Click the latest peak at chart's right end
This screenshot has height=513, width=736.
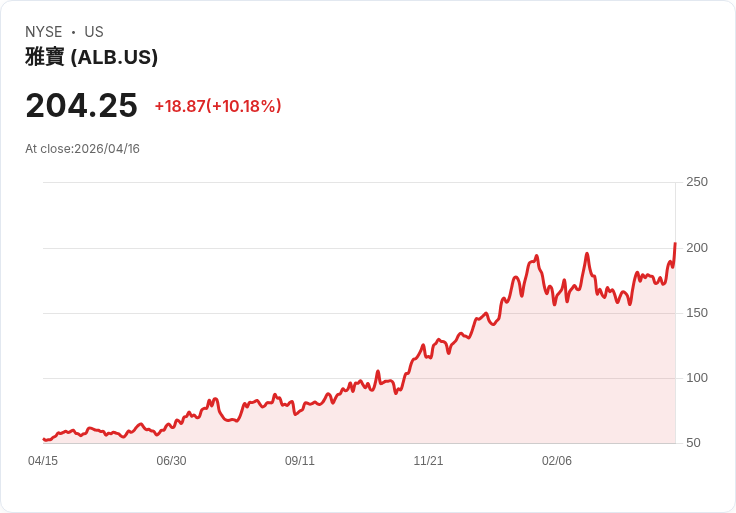click(675, 244)
